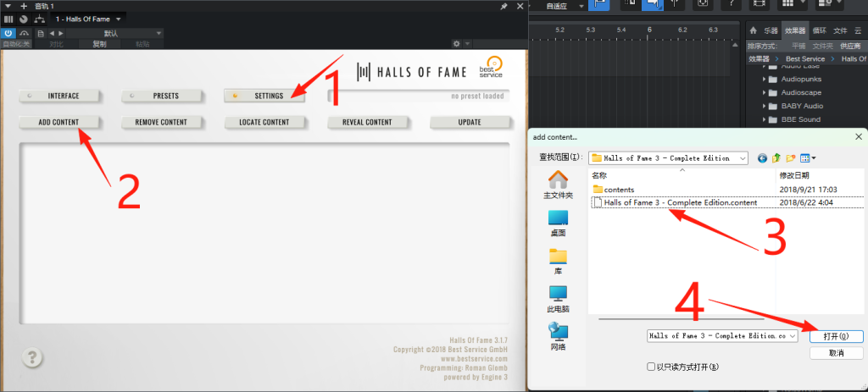Switch to the 效果器 browser tab
The image size is (868, 392).
point(795,30)
